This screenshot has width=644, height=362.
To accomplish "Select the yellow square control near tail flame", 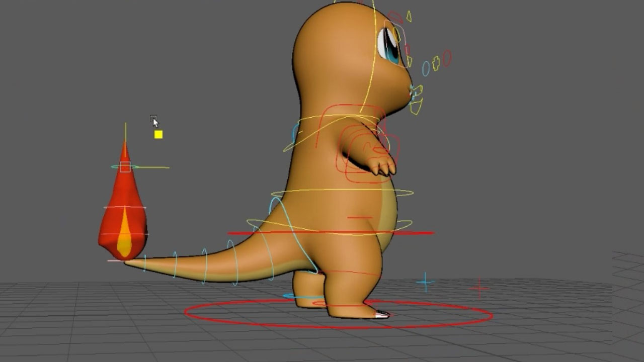I will point(158,134).
